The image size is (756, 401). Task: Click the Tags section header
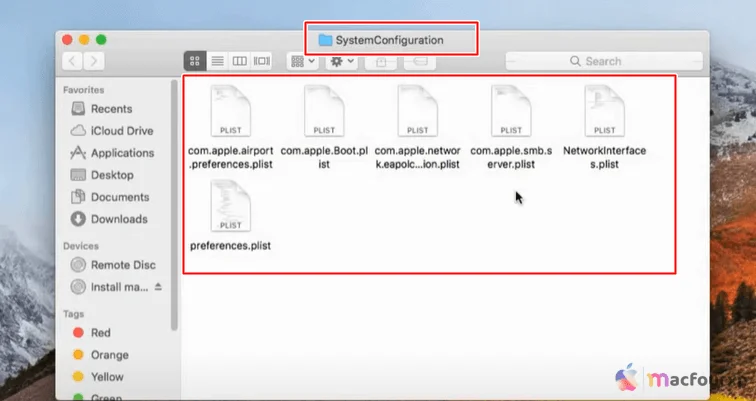coord(73,314)
